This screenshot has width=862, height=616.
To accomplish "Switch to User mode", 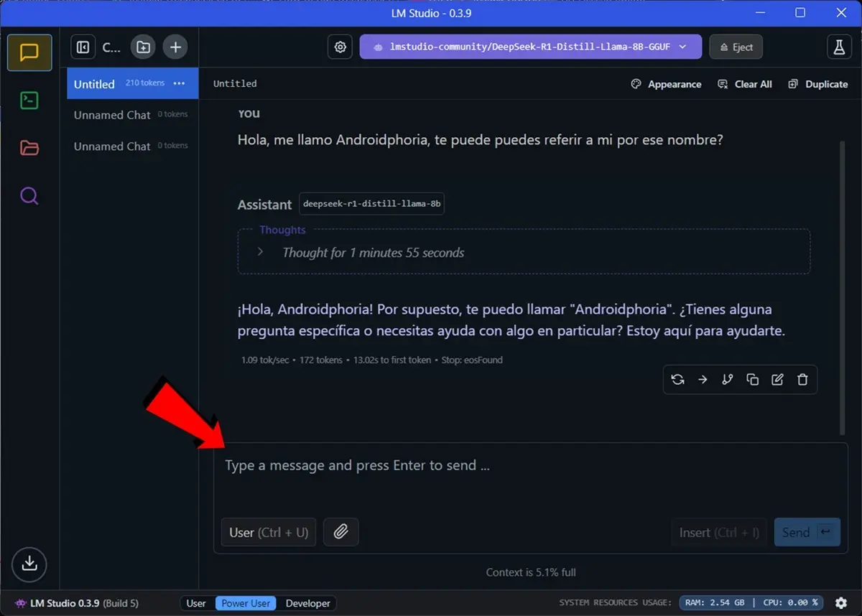I will coord(196,603).
